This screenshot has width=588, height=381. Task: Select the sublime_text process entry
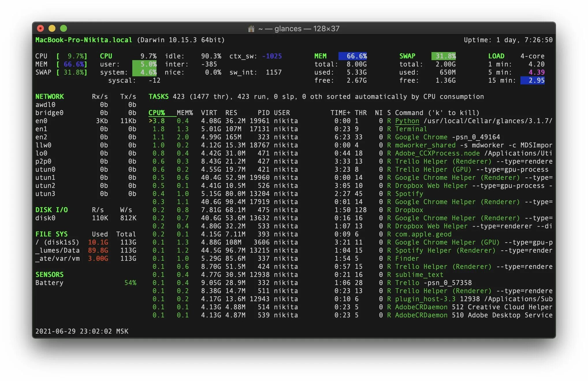[419, 275]
